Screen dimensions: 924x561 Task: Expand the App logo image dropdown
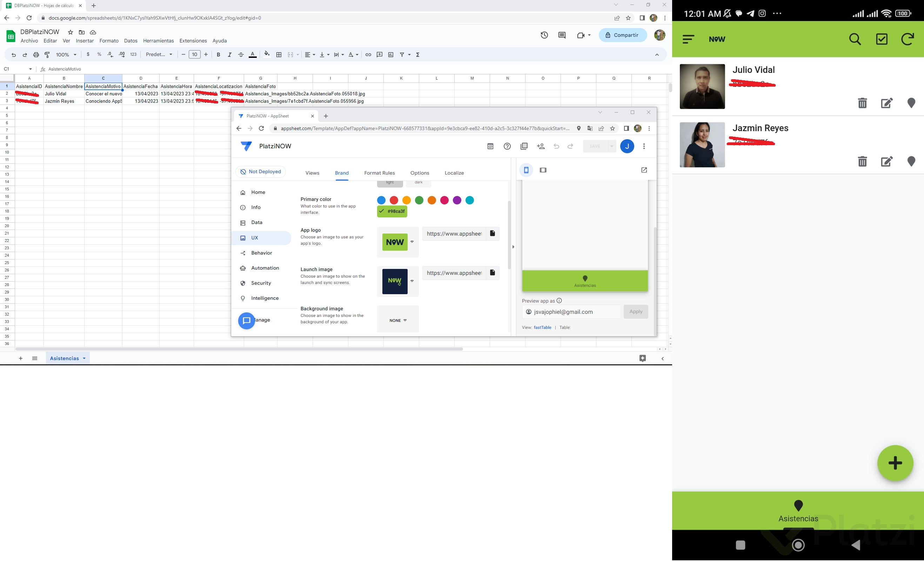412,242
